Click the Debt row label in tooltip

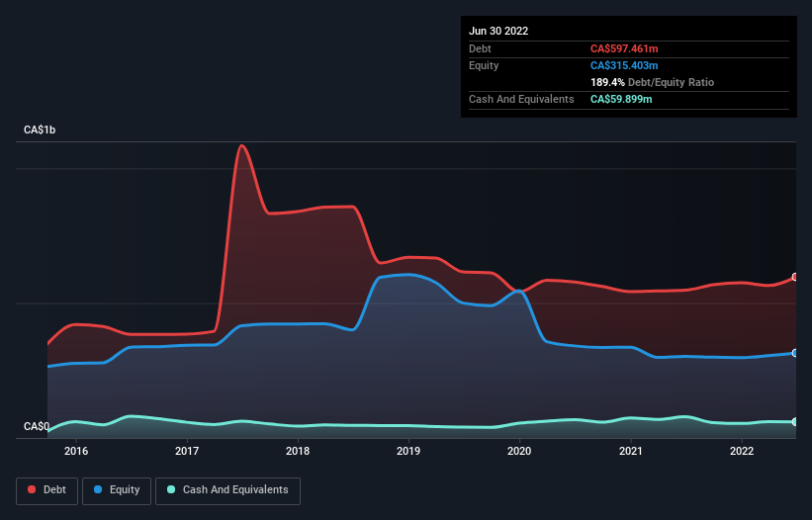(x=480, y=48)
